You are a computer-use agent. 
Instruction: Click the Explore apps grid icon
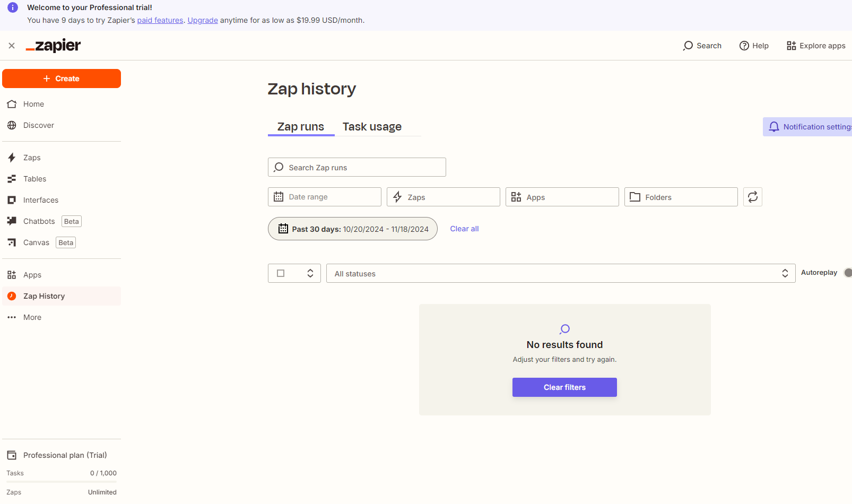[792, 46]
